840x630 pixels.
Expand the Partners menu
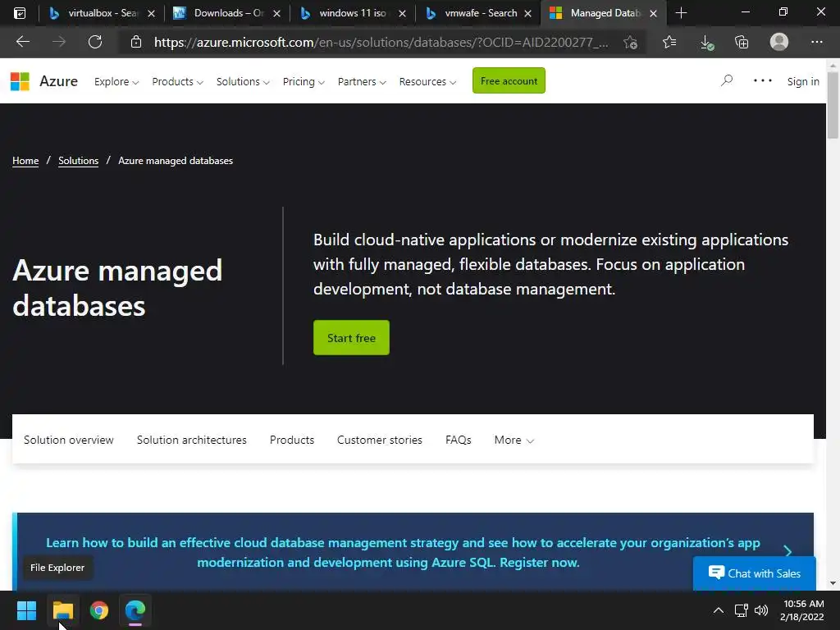pos(362,81)
